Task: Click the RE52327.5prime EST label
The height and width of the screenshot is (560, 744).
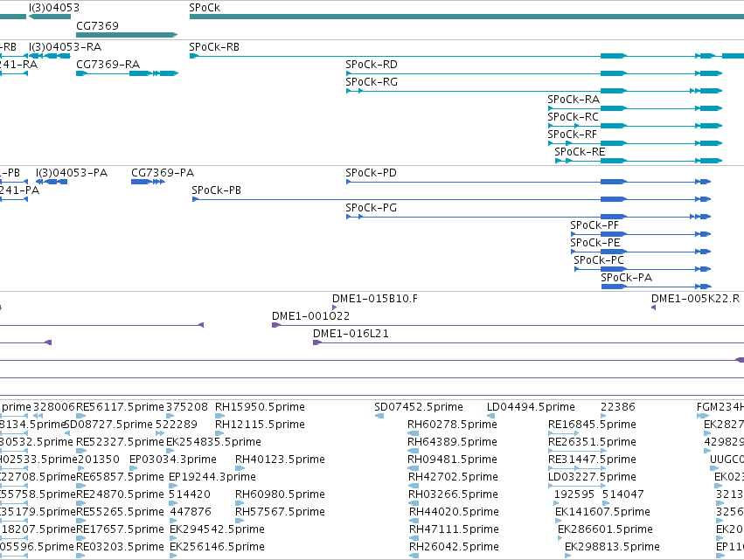Action: (x=120, y=442)
